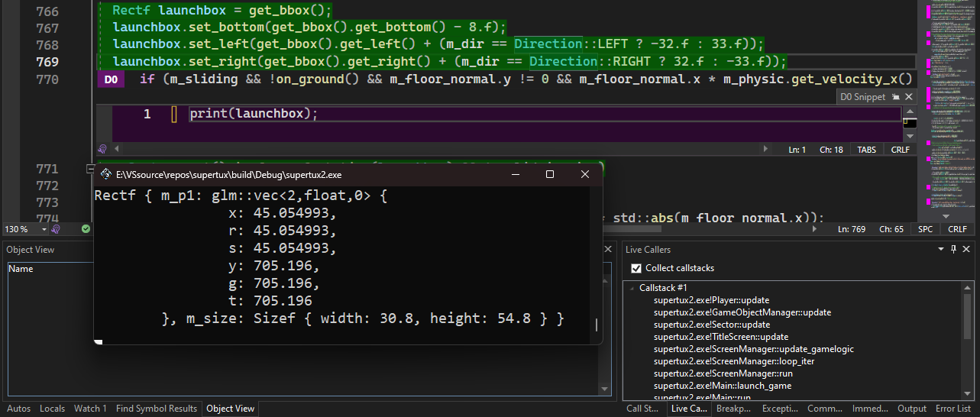Select the Object View tab
This screenshot has height=417, width=980.
click(x=231, y=409)
